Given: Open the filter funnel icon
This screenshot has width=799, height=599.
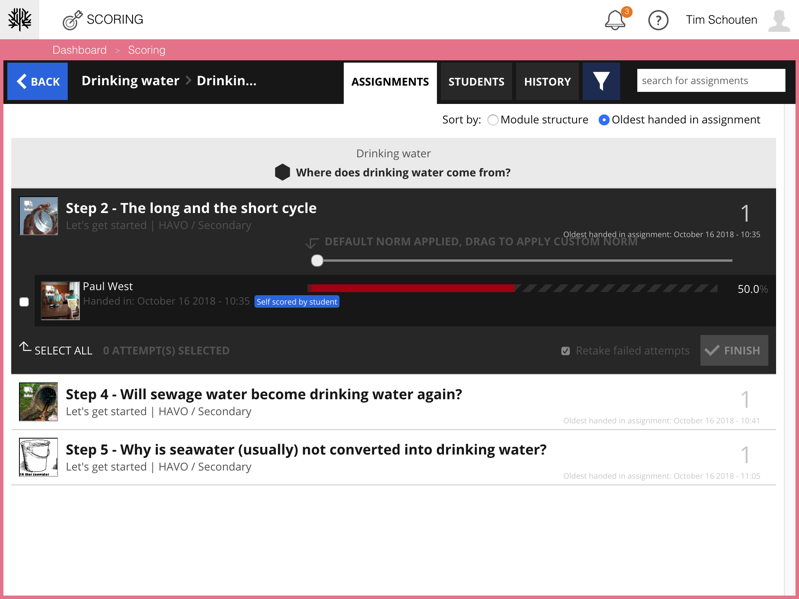Looking at the screenshot, I should click(x=601, y=82).
